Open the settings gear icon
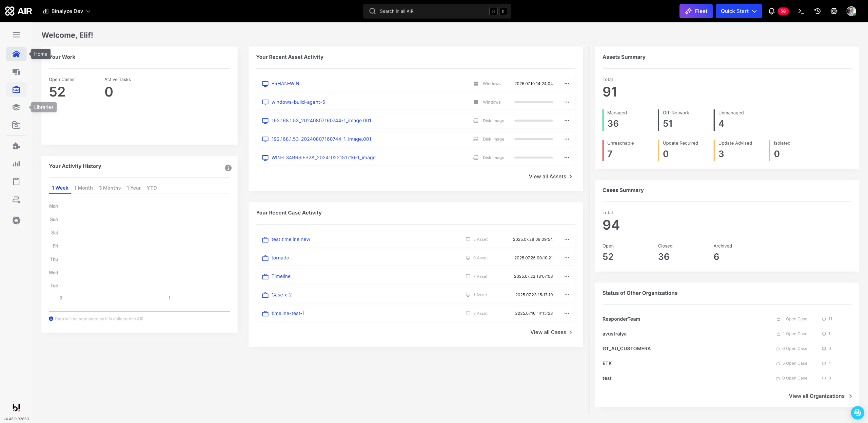 click(834, 11)
